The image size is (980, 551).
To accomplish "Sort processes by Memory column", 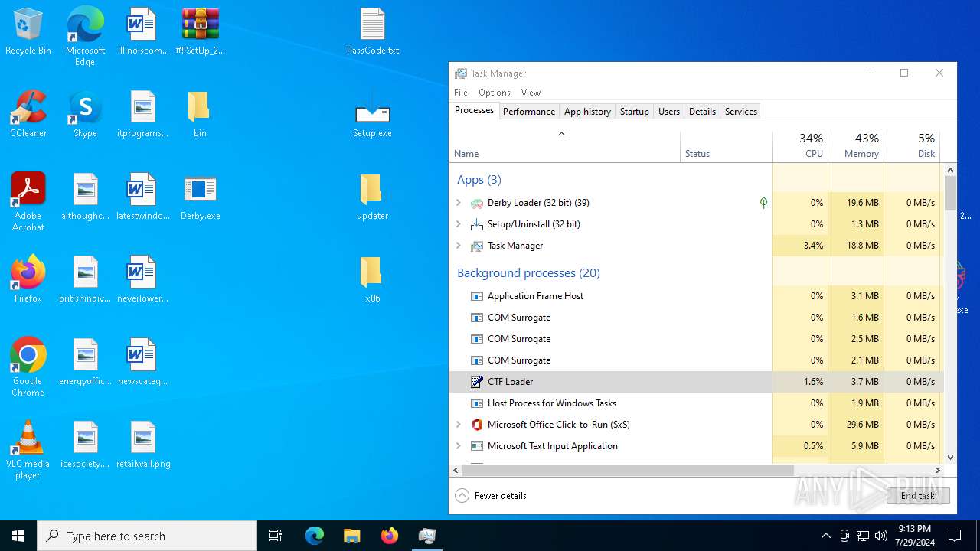I will tap(856, 146).
